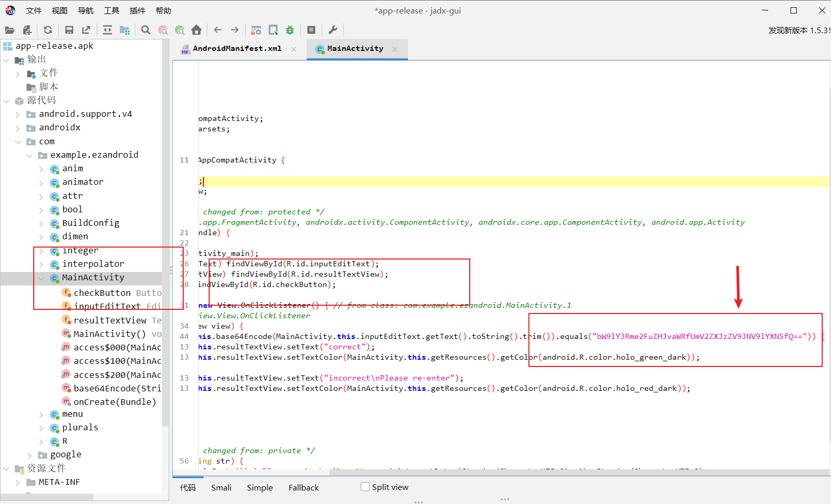Select the interpolator class item
Screen dimensions: 831x504
(93, 264)
